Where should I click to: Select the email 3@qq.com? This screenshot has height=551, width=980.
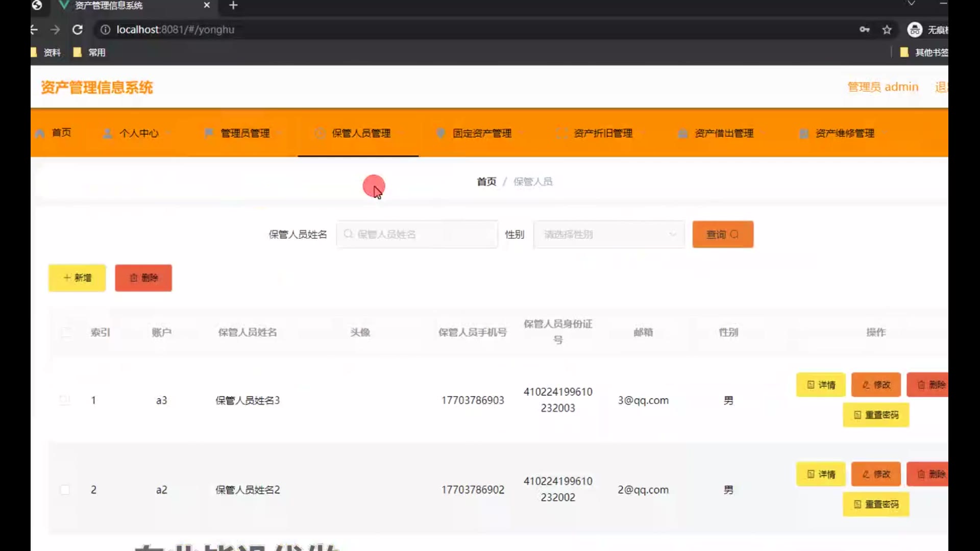[643, 400]
